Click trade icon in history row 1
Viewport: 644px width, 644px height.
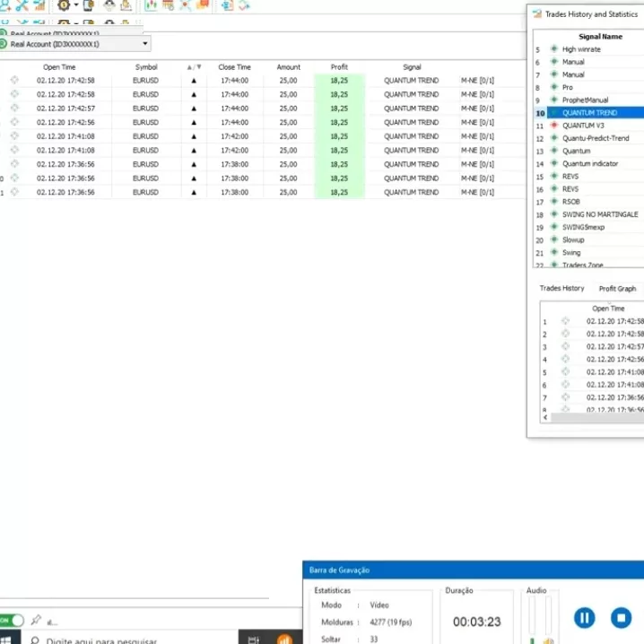point(565,321)
